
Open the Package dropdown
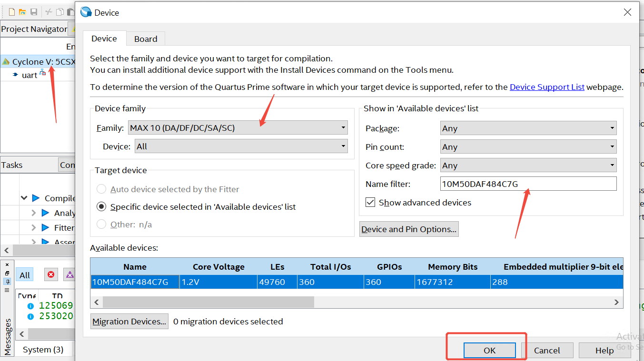pyautogui.click(x=528, y=128)
